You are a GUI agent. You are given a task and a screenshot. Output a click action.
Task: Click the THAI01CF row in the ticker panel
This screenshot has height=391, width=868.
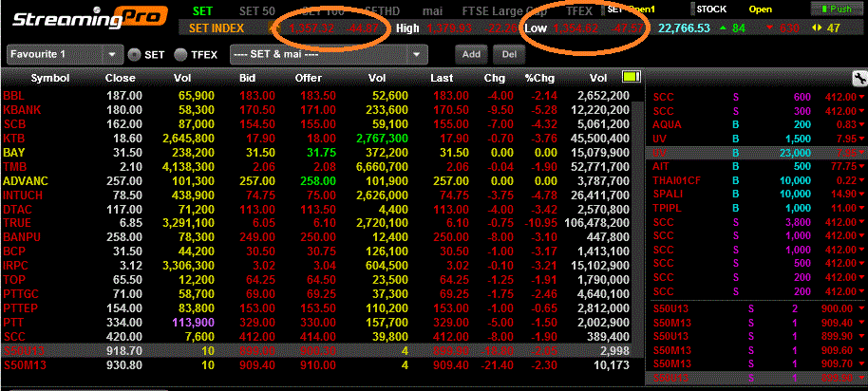coord(756,180)
